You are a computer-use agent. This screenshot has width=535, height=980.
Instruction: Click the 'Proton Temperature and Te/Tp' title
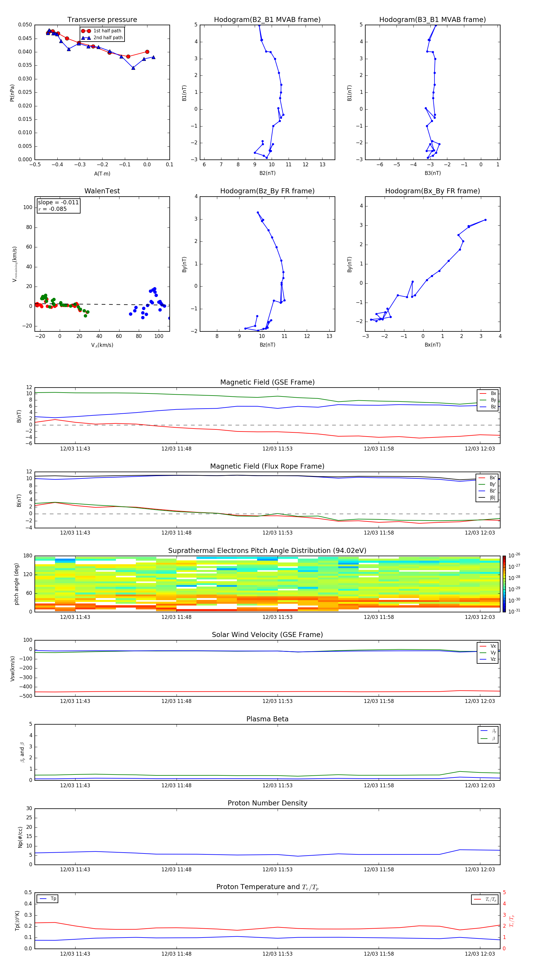[267, 887]
